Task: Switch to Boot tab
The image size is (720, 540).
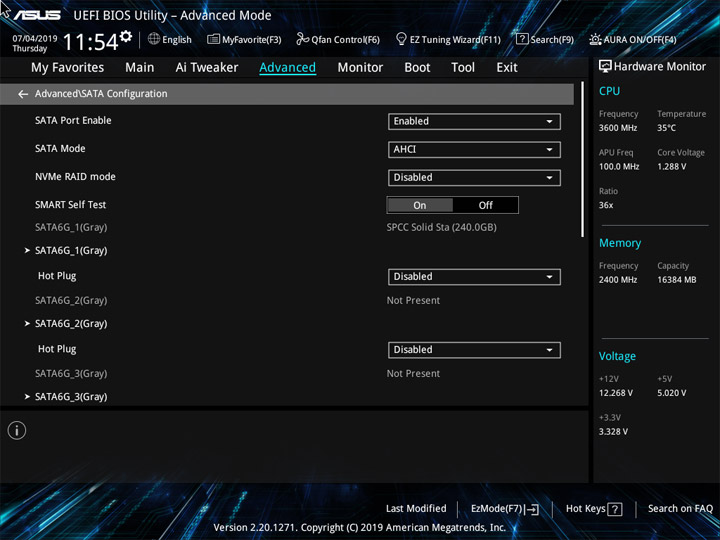Action: [x=417, y=68]
